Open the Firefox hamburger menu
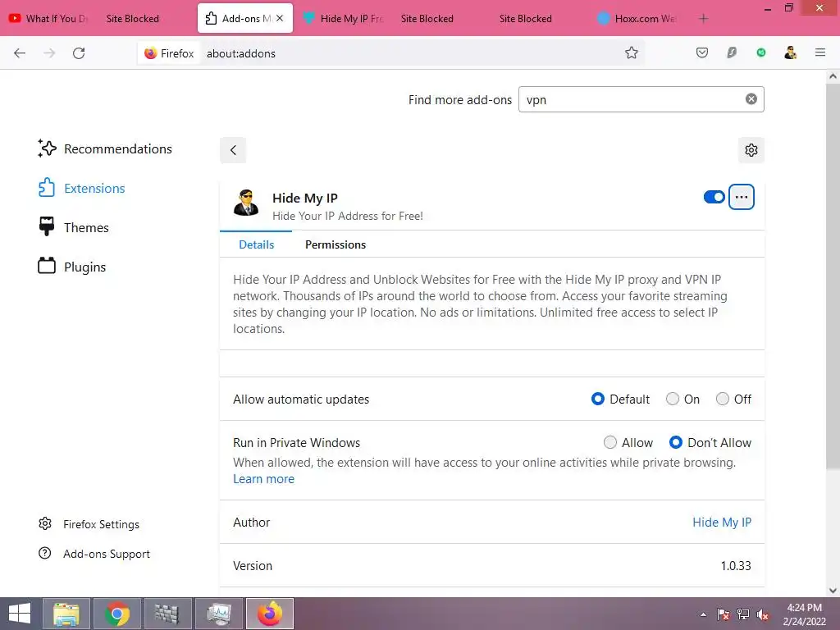Screen dimensions: 840x630 coord(820,52)
